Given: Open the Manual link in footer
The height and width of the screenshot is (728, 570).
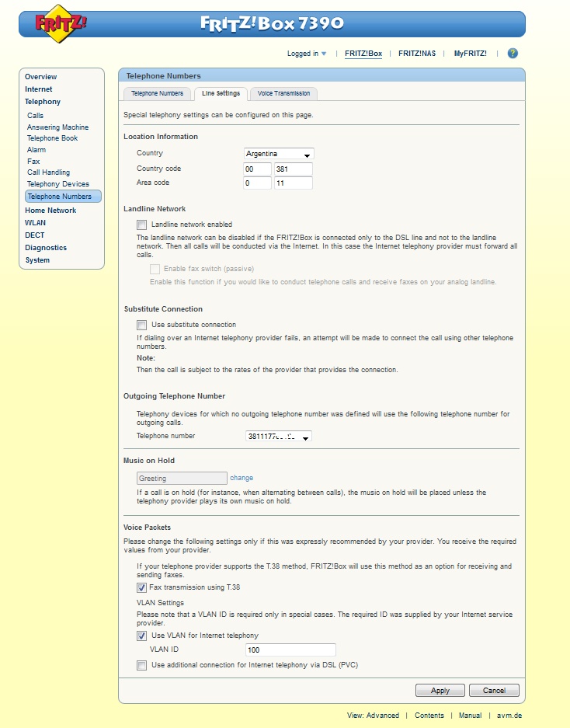Looking at the screenshot, I should [x=470, y=716].
